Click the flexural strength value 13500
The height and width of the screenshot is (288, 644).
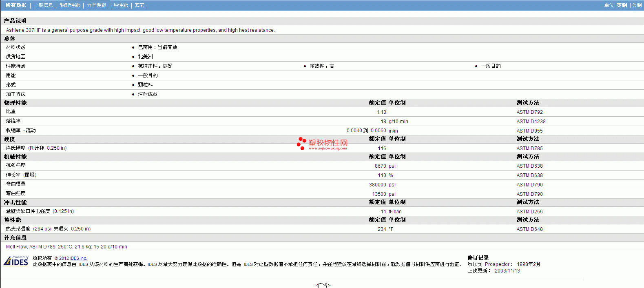click(379, 194)
